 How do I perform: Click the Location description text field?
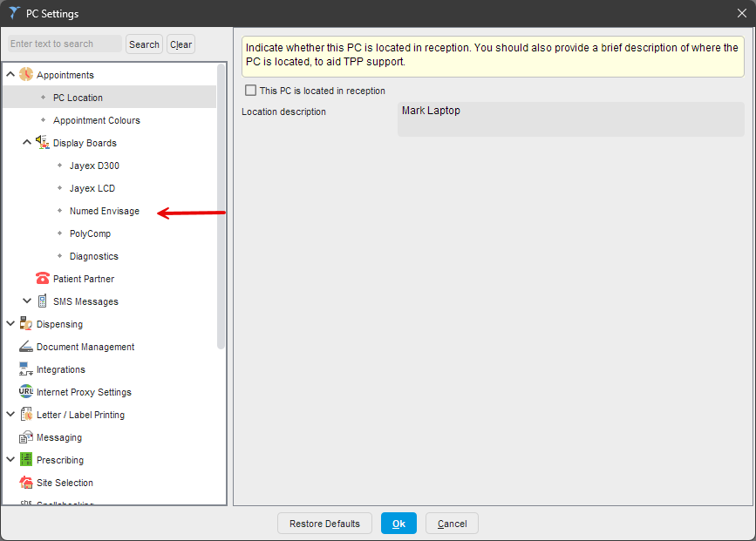[x=570, y=119]
